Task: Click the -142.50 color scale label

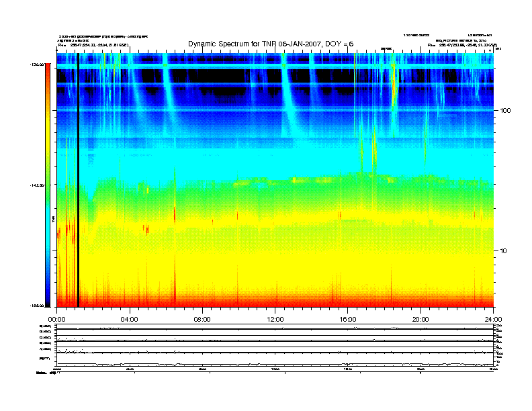Action: [38, 185]
